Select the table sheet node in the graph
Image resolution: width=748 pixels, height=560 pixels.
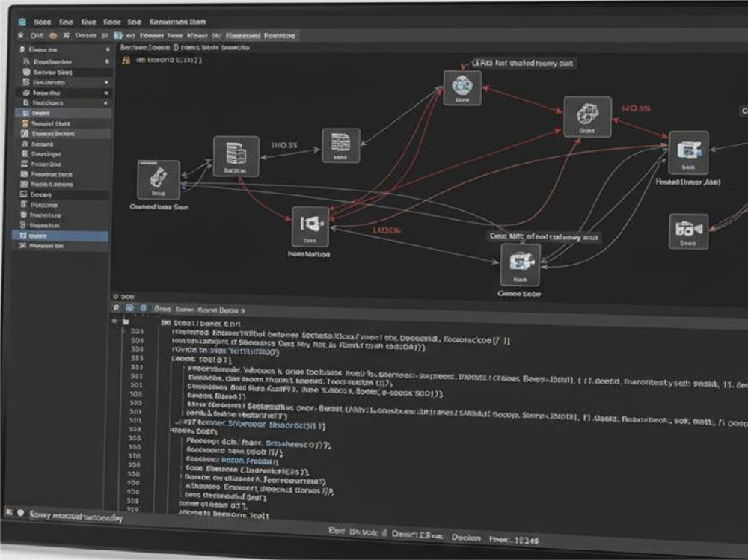[x=340, y=146]
